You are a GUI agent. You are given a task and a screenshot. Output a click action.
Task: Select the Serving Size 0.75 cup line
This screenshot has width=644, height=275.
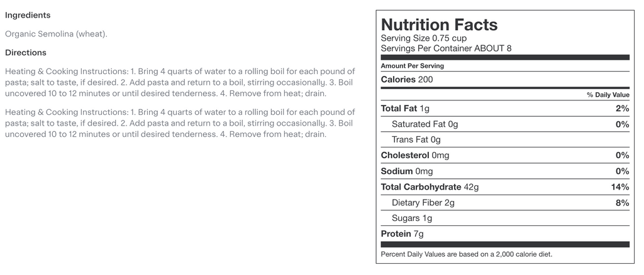tap(424, 38)
